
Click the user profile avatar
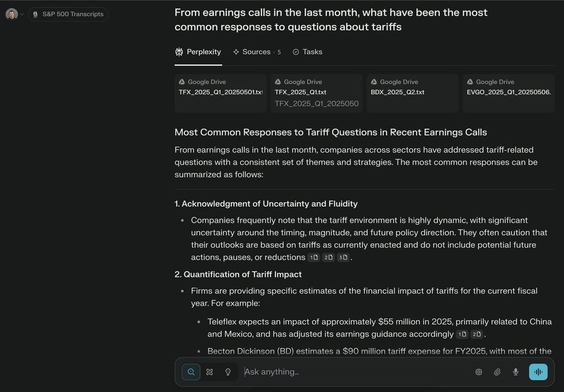pos(12,14)
